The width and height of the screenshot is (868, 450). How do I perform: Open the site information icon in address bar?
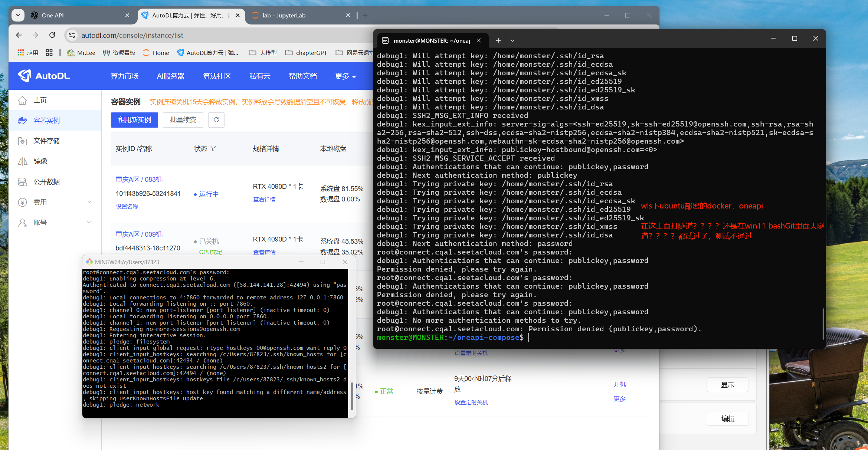[x=72, y=35]
